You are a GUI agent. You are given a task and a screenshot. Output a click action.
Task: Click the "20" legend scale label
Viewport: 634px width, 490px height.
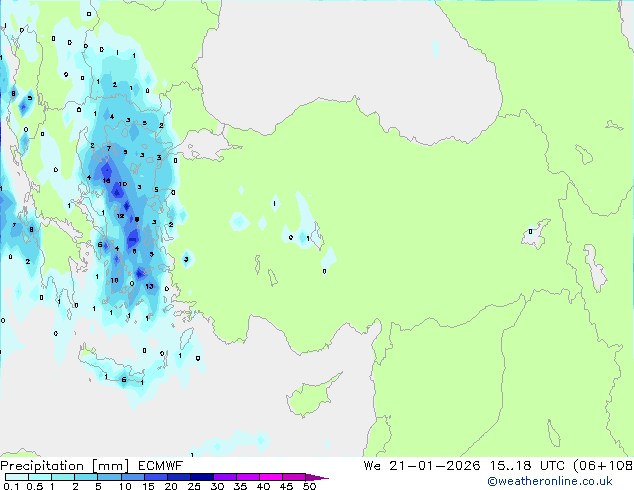pos(171,486)
